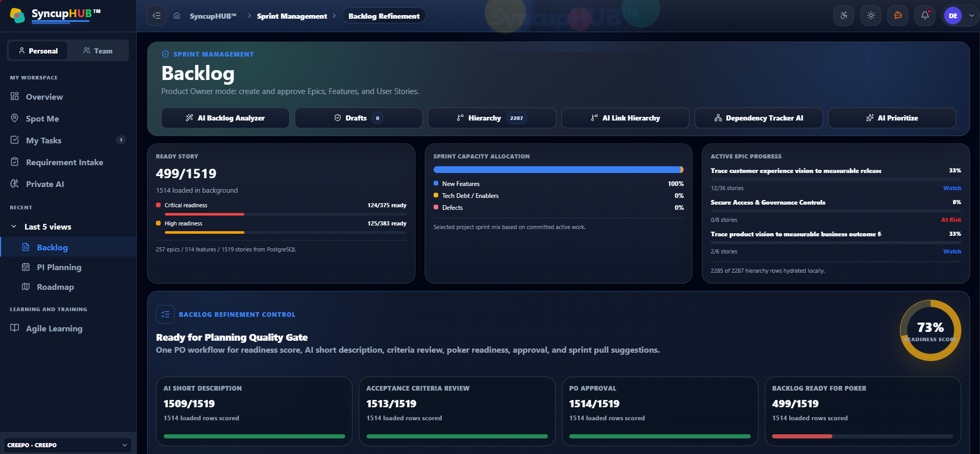Viewport: 980px width, 454px height.
Task: Click the Backlog Refinement Control checklist icon
Action: (x=165, y=314)
